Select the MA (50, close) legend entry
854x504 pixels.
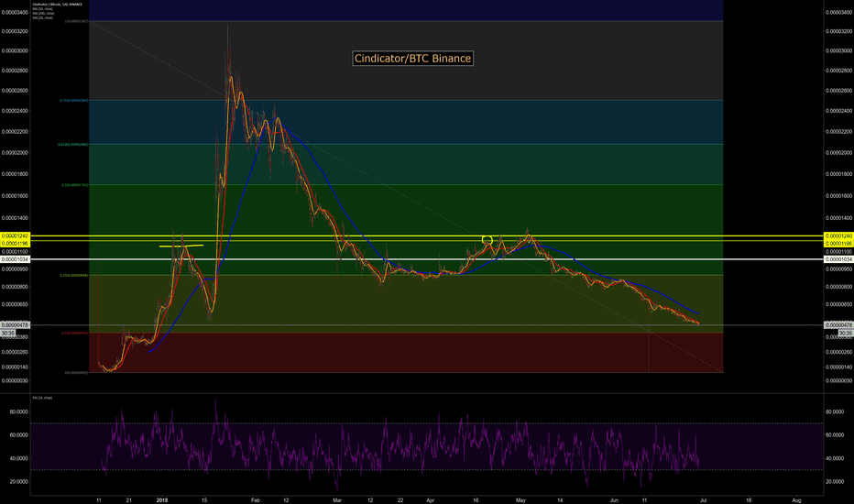(43, 9)
